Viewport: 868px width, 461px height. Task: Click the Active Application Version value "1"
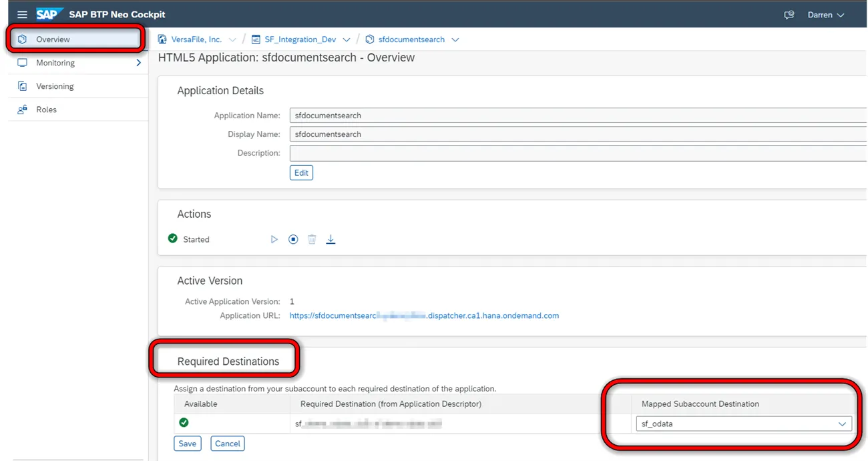(x=292, y=302)
